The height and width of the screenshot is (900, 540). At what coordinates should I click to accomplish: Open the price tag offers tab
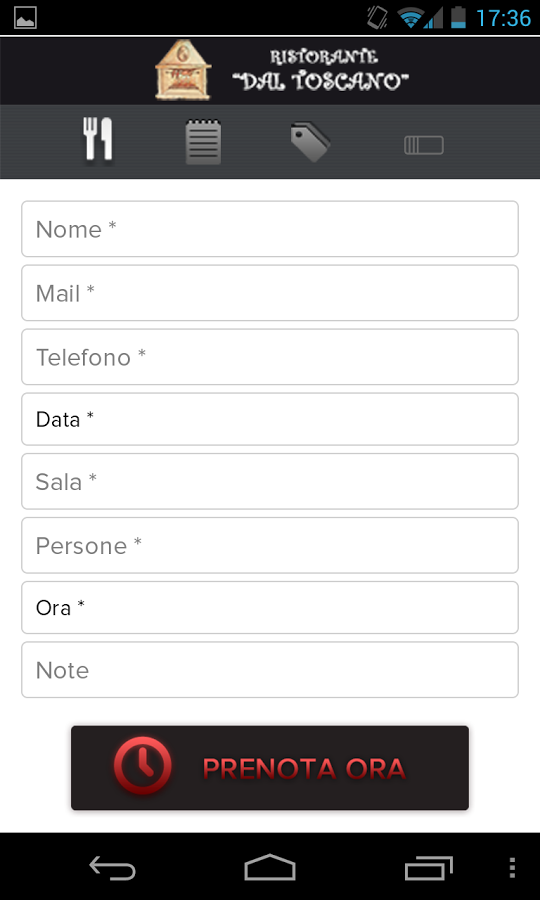click(310, 143)
